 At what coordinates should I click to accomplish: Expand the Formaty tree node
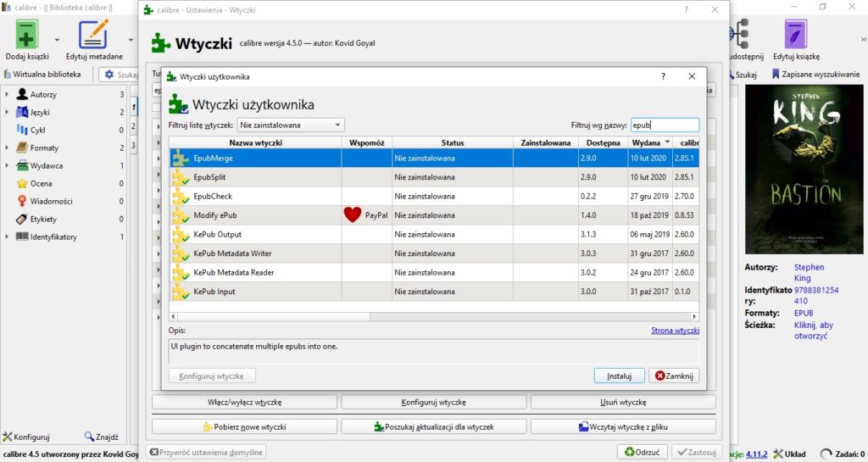(x=7, y=148)
